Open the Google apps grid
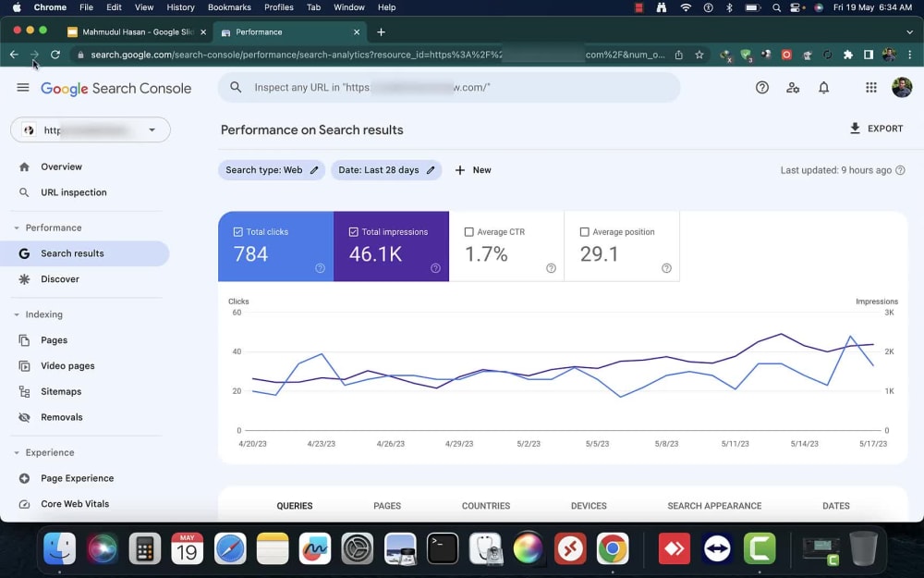Viewport: 924px width, 578px height. 871,88
